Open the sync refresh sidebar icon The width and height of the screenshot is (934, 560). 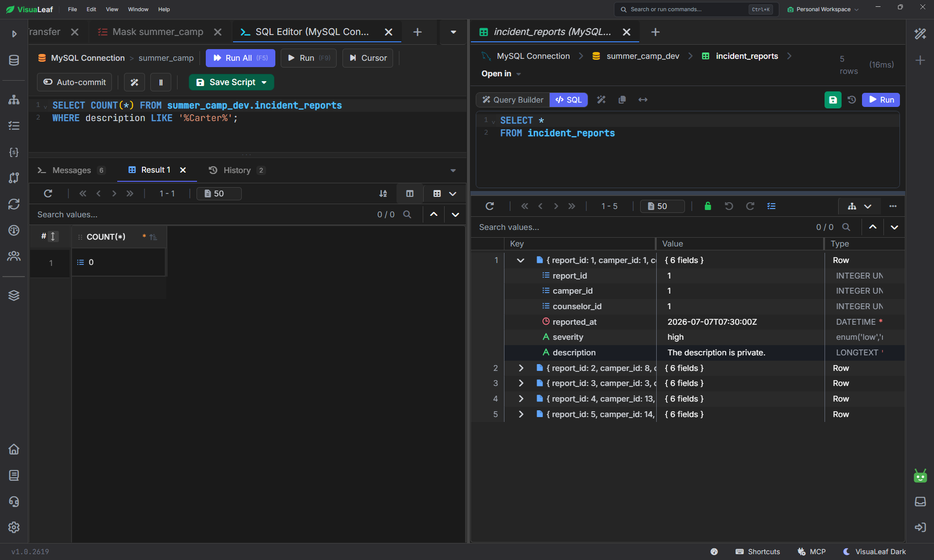click(14, 204)
